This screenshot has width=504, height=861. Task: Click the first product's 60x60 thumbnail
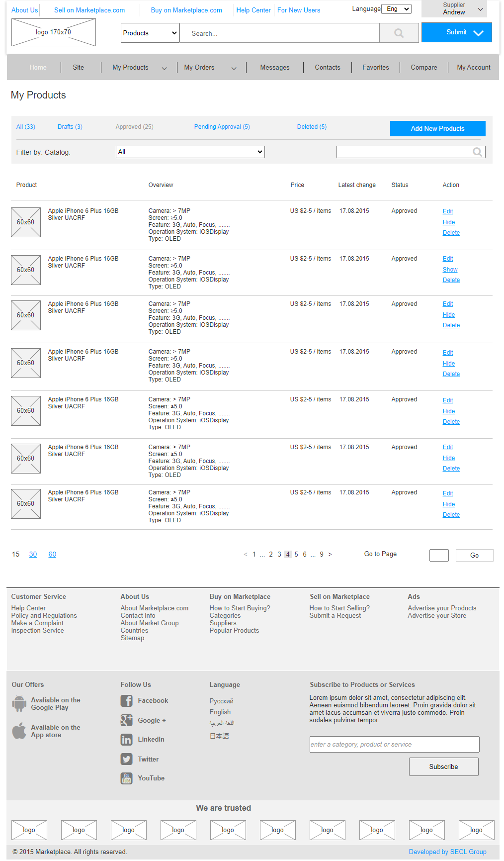pyautogui.click(x=26, y=222)
